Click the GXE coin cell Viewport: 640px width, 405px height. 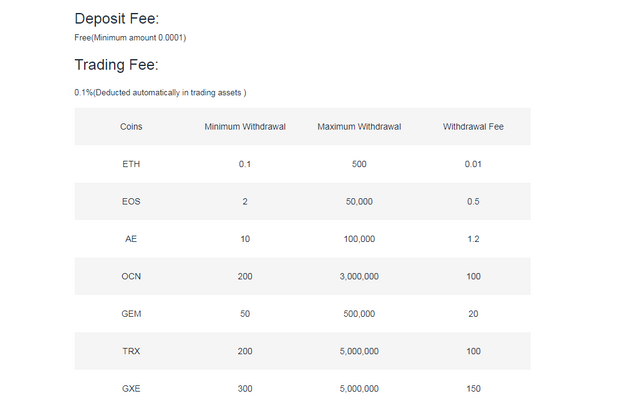click(x=131, y=389)
